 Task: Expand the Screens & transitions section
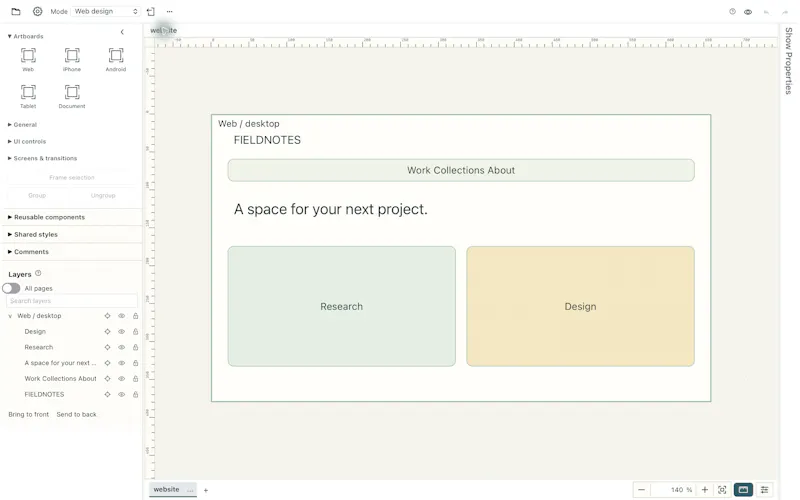click(x=42, y=158)
